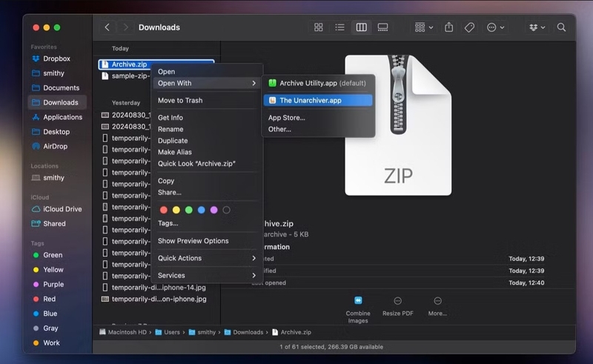This screenshot has width=593, height=364.
Task: Select the gallery view icon
Action: click(x=382, y=27)
